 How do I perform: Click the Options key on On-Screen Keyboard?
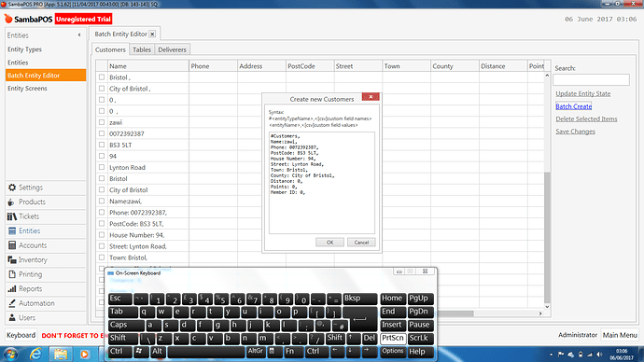click(x=393, y=352)
